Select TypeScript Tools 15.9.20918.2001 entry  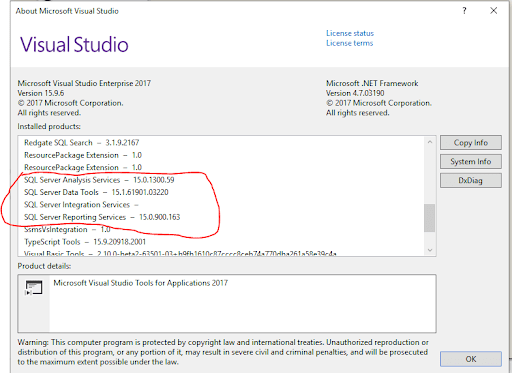[85, 242]
